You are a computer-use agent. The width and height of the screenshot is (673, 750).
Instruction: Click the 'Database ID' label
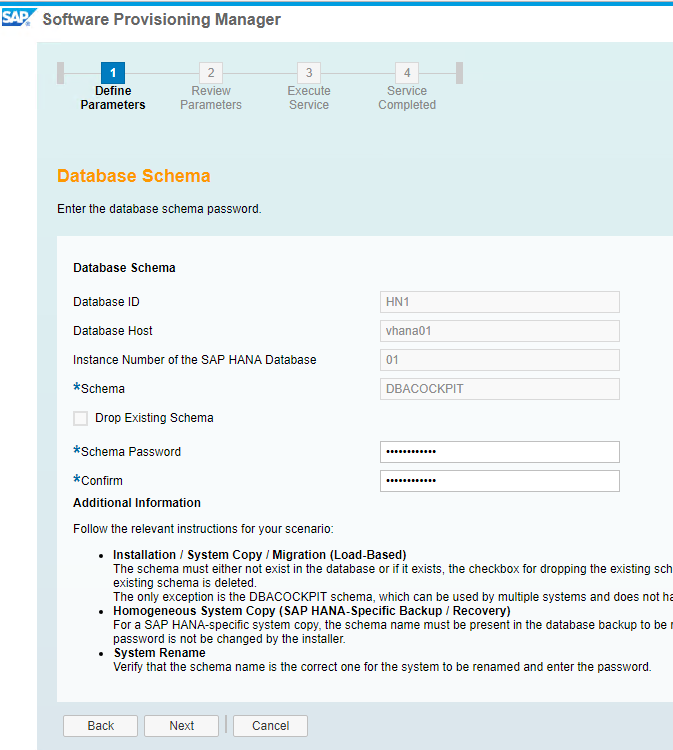[106, 302]
